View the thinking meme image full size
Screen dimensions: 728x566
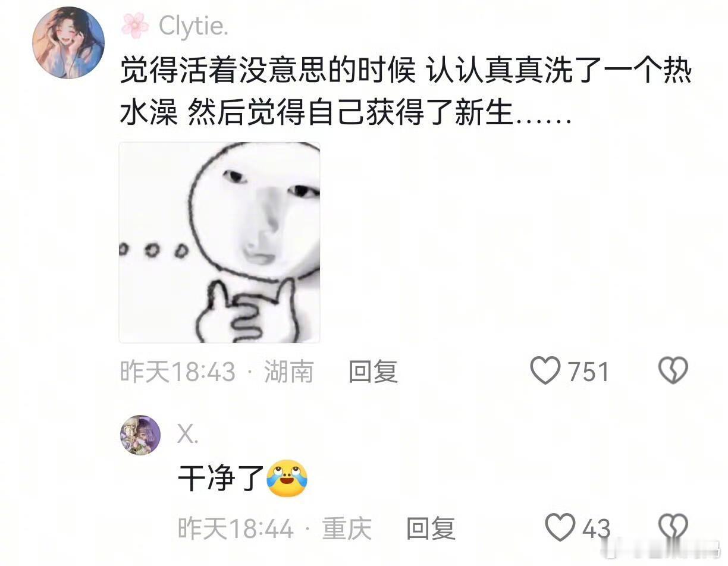(x=219, y=243)
